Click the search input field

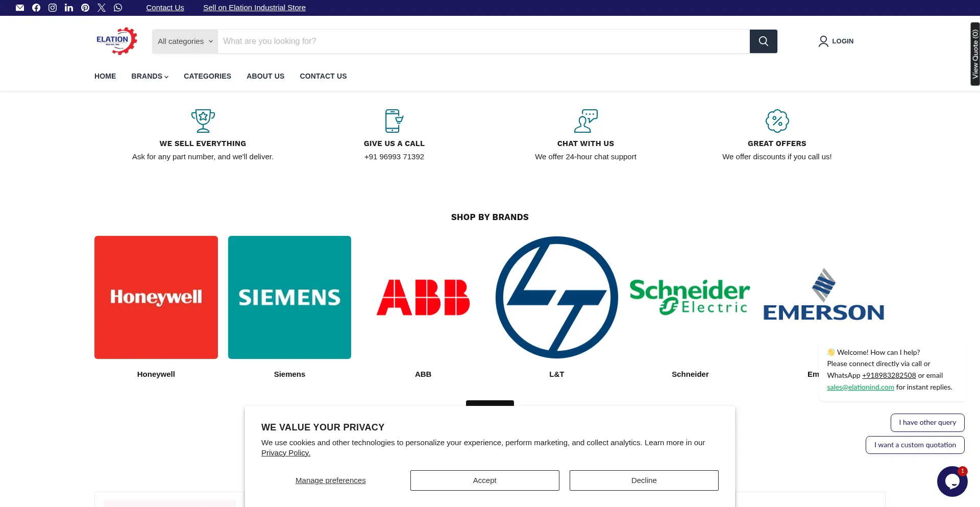click(483, 41)
